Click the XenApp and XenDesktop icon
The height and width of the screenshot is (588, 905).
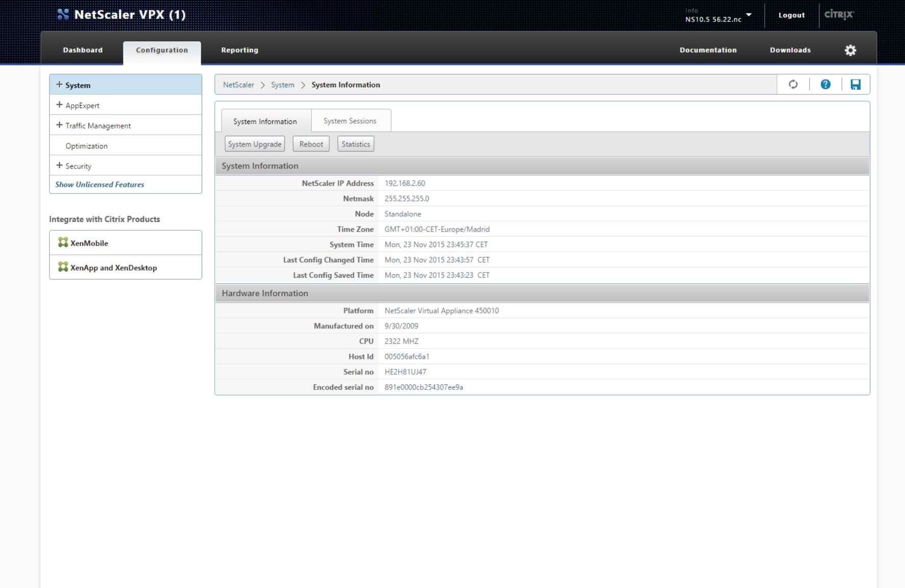tap(62, 266)
